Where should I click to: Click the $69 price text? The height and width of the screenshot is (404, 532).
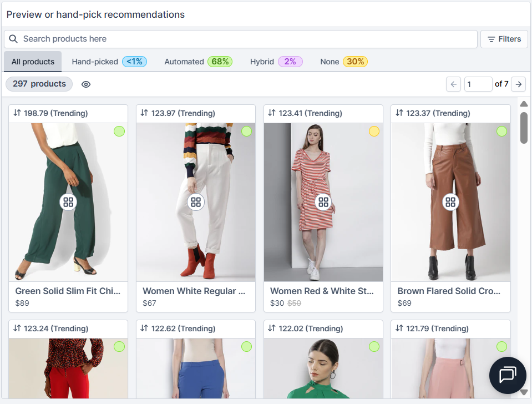point(404,303)
